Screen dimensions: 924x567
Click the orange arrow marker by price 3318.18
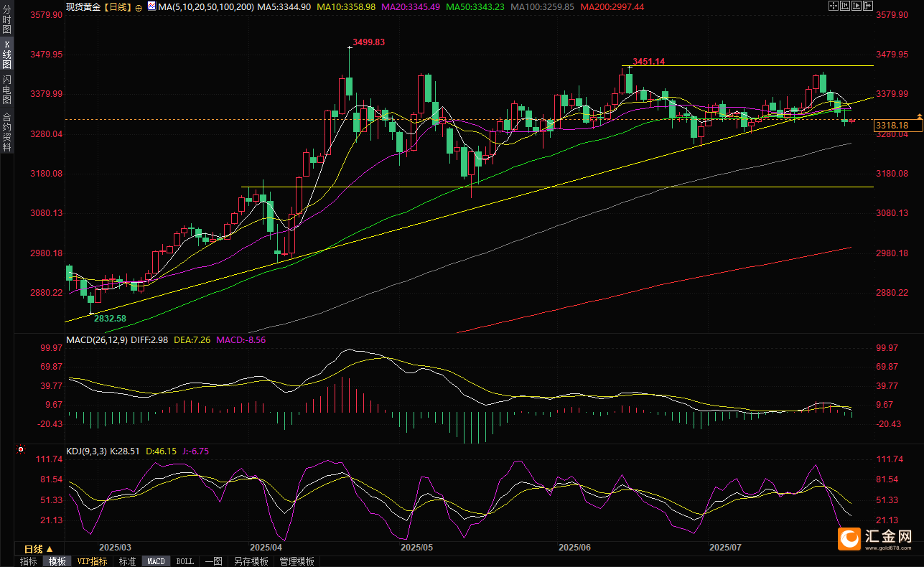919,116
